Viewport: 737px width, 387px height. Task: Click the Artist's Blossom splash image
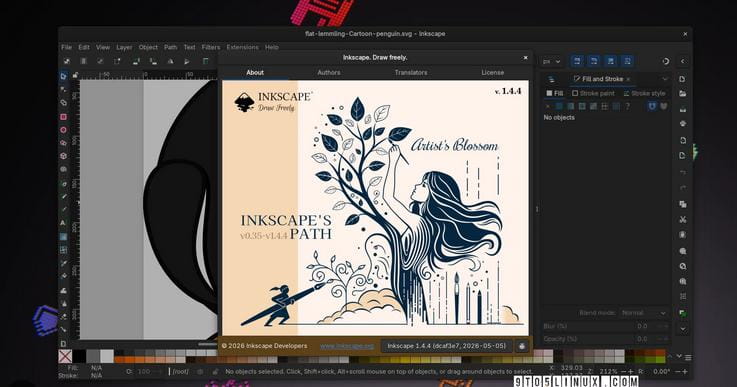[x=375, y=207]
